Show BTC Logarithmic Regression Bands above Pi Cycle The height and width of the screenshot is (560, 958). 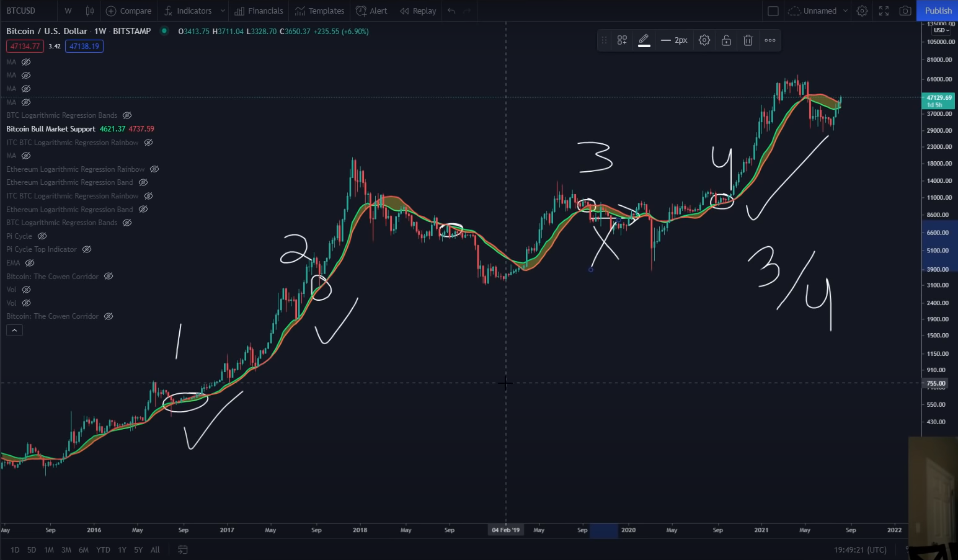(127, 223)
